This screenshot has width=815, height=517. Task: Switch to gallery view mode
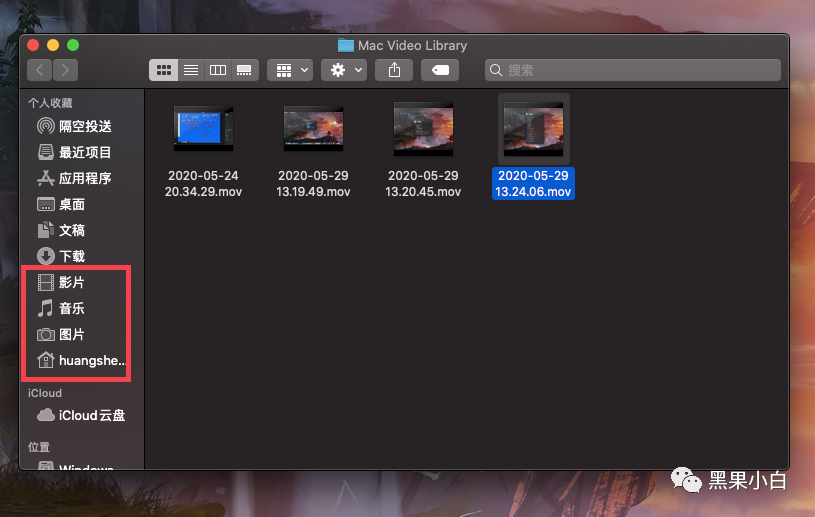pos(244,70)
